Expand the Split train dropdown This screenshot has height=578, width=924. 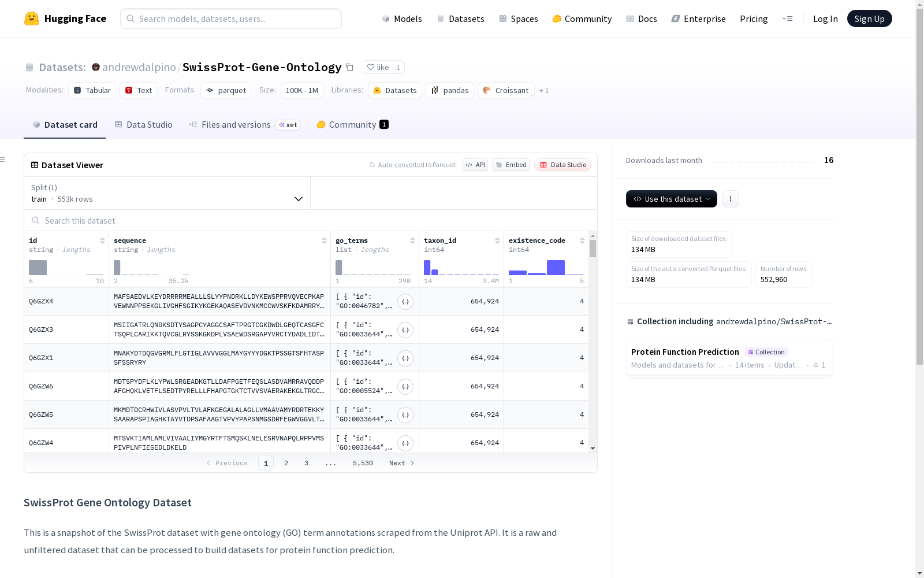click(167, 193)
